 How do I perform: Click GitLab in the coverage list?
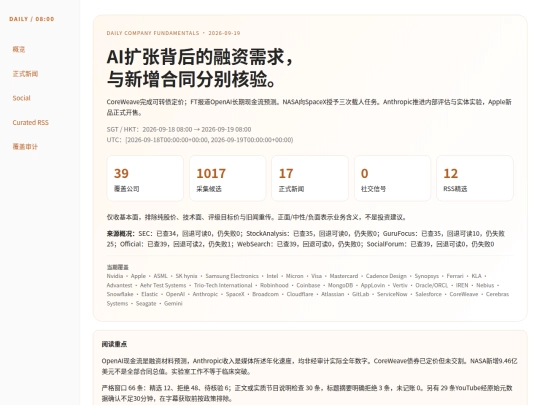361,294
